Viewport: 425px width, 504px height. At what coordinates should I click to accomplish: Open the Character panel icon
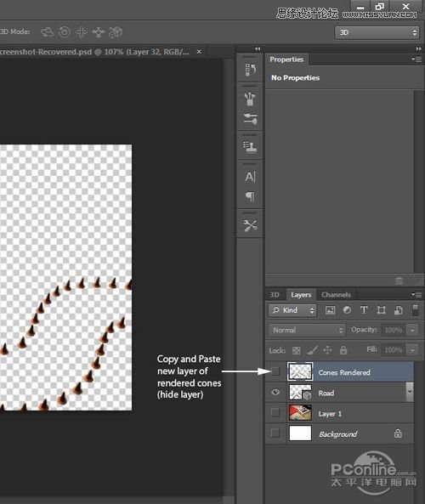250,177
